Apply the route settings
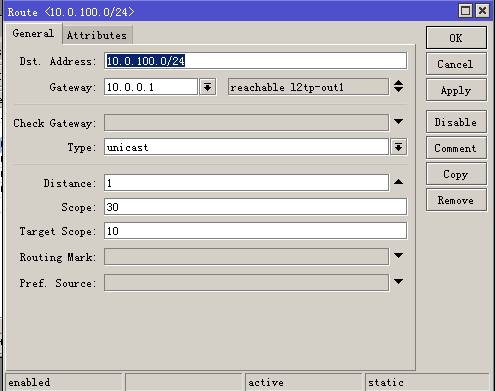This screenshot has width=495, height=391. click(x=456, y=90)
